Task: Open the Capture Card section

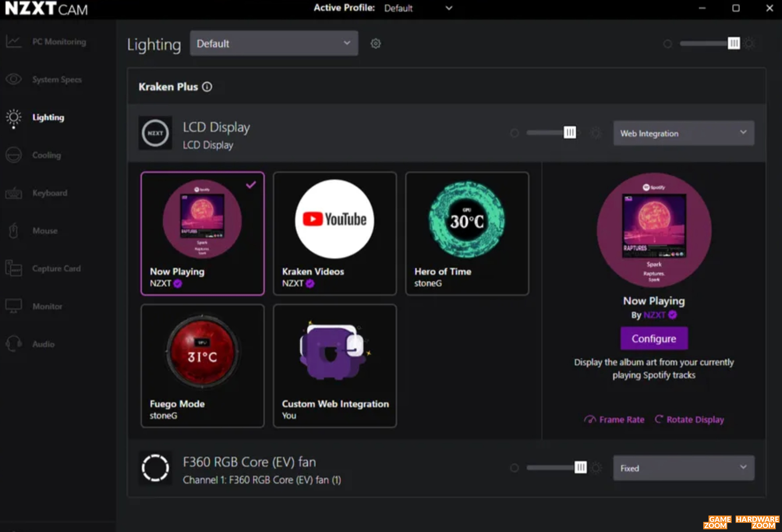Action: coord(57,269)
